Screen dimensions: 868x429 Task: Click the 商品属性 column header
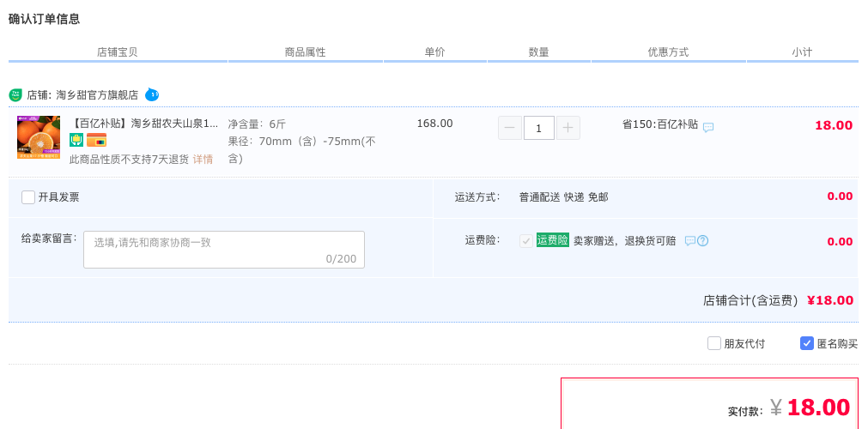coord(305,52)
